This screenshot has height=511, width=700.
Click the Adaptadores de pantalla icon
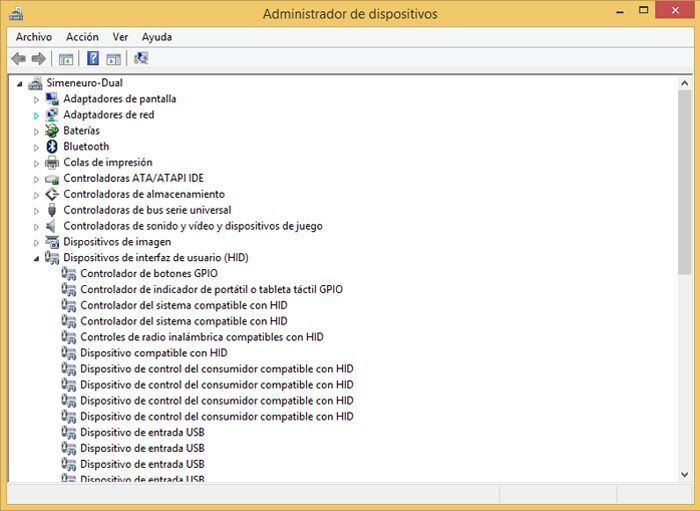click(x=52, y=99)
